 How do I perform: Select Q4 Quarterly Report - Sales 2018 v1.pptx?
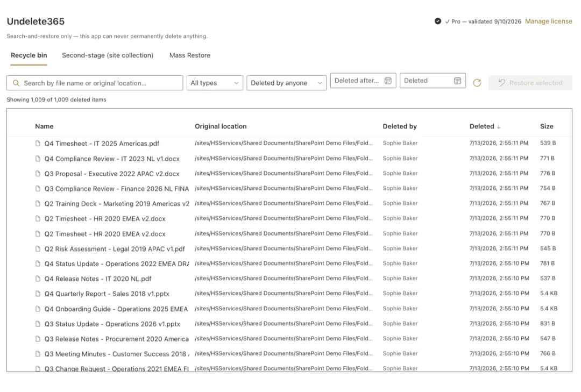click(x=107, y=294)
